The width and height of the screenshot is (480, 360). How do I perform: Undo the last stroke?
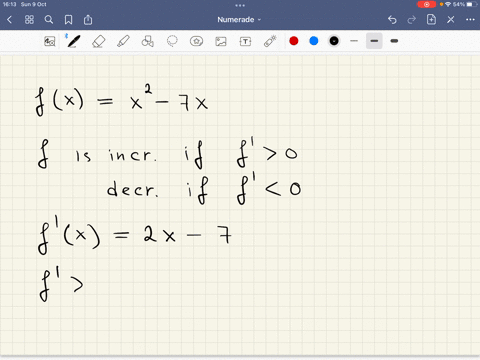392,20
